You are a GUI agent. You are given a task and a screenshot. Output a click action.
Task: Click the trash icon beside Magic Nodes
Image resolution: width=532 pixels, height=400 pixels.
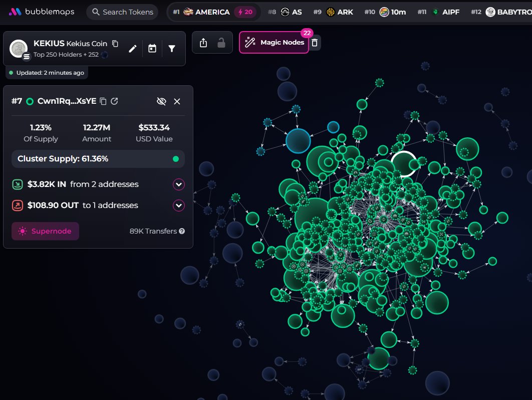click(x=315, y=43)
